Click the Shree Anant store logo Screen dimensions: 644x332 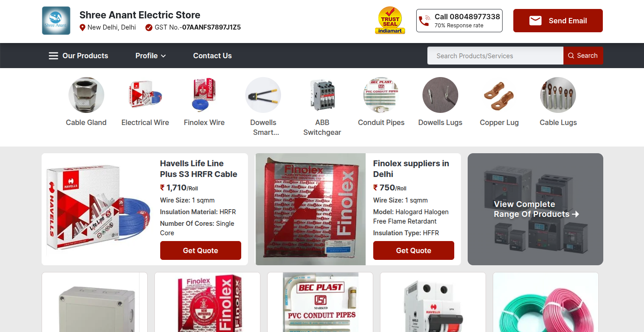coord(56,21)
